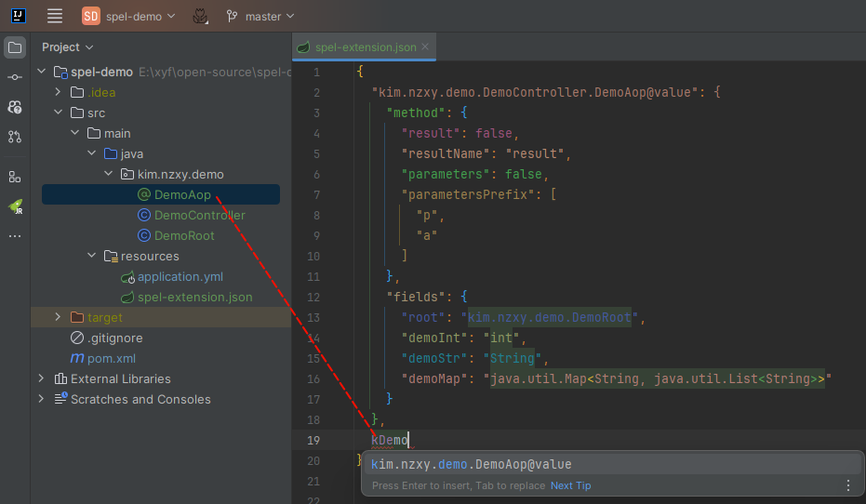The height and width of the screenshot is (504, 866).
Task: Click the "resultName" key on line 5
Action: [446, 153]
